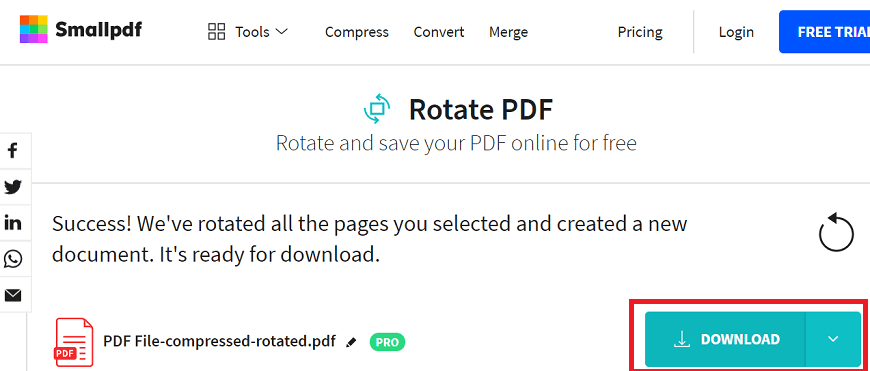Share the page on Twitter

13,187
